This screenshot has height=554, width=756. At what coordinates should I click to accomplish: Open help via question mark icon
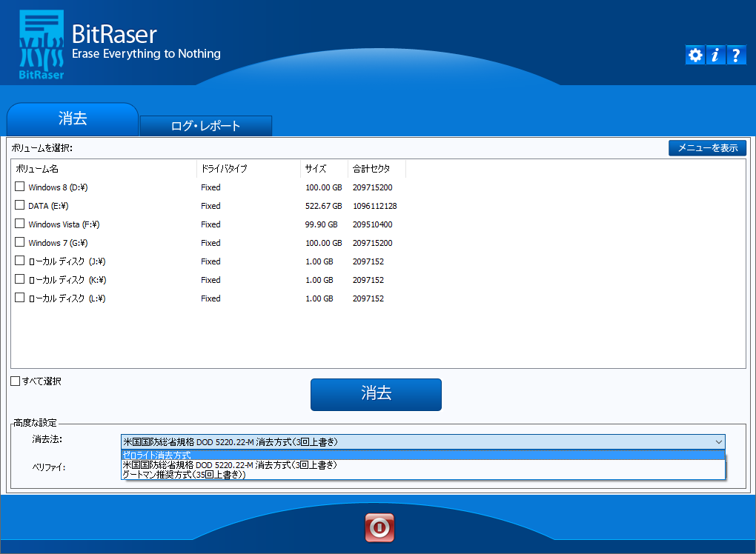coord(736,55)
